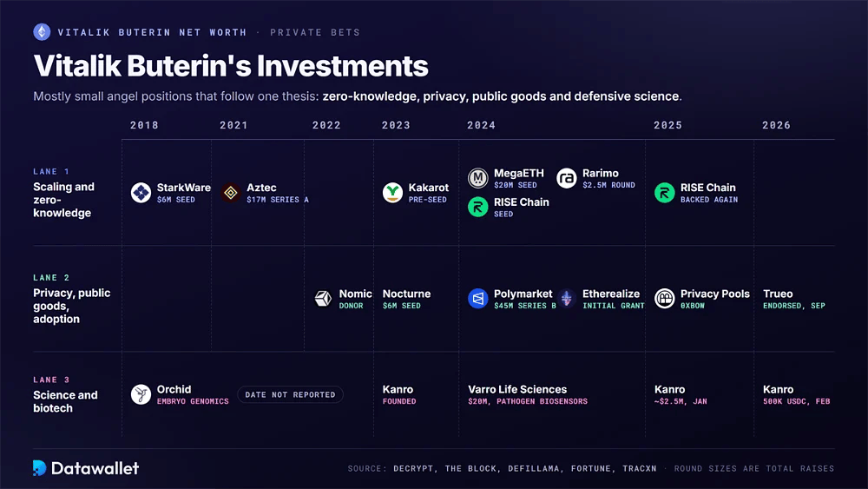Click the Ethereum logo icon in header
This screenshot has height=489, width=868.
[x=42, y=32]
